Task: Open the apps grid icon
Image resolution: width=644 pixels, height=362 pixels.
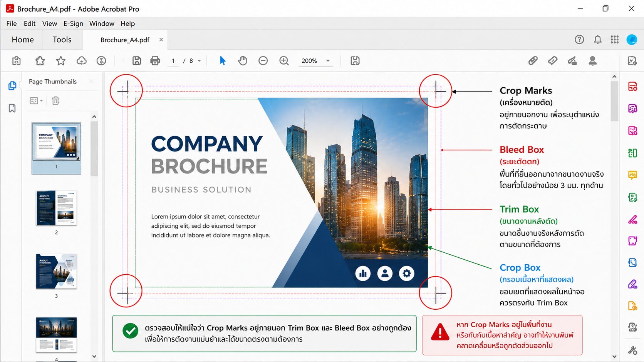Action: (615, 40)
